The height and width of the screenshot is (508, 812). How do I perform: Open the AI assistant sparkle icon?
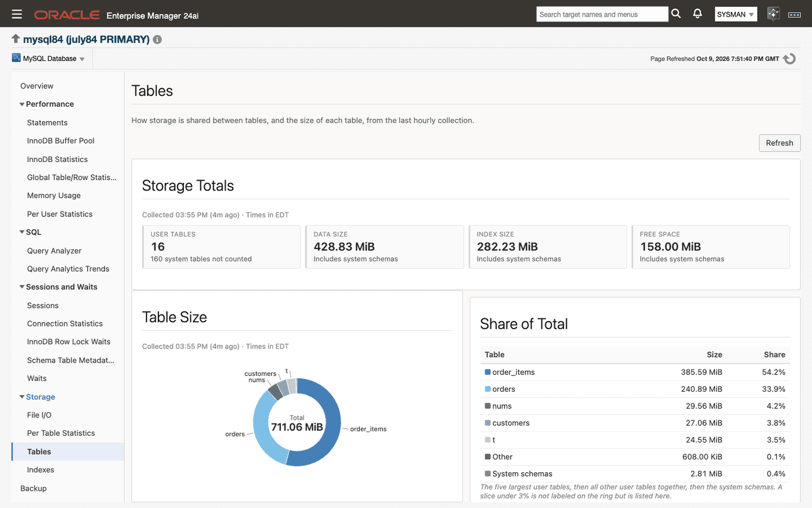click(x=773, y=14)
